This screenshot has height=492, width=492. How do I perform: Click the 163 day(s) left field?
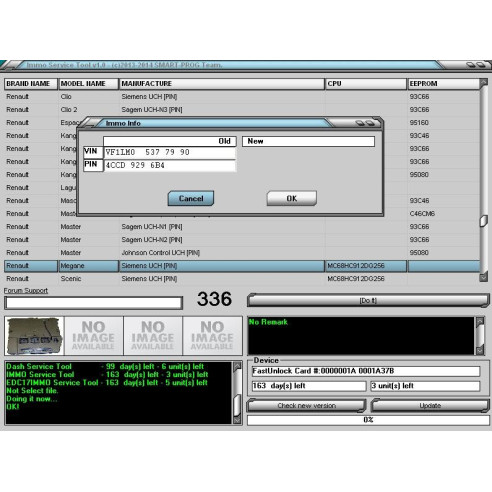pos(309,386)
